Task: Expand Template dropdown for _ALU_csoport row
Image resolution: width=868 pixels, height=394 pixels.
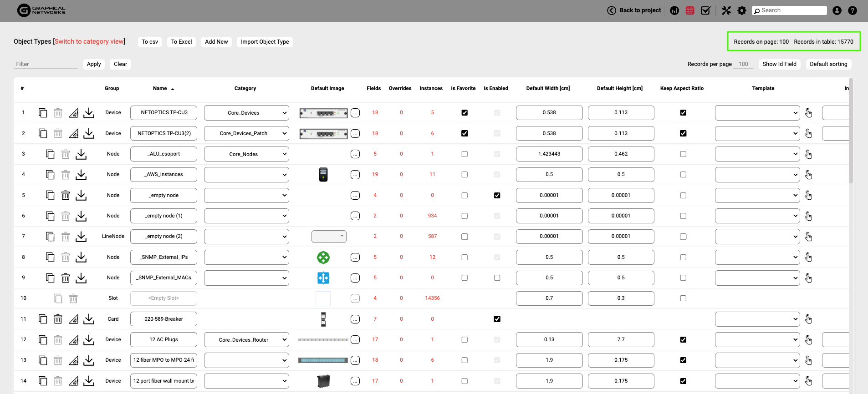Action: pos(757,154)
